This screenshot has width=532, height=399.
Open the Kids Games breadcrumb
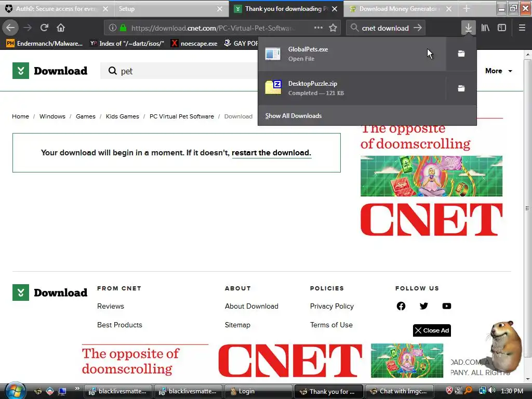click(122, 116)
